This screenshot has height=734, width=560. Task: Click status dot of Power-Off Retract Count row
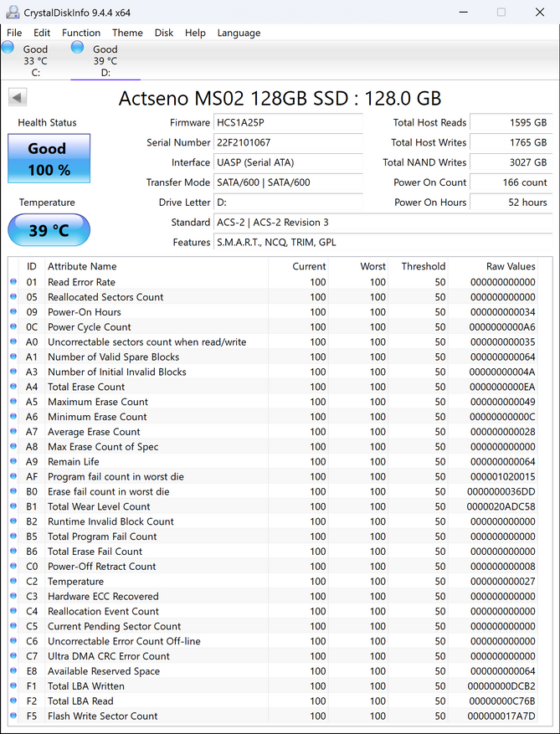[x=13, y=567]
